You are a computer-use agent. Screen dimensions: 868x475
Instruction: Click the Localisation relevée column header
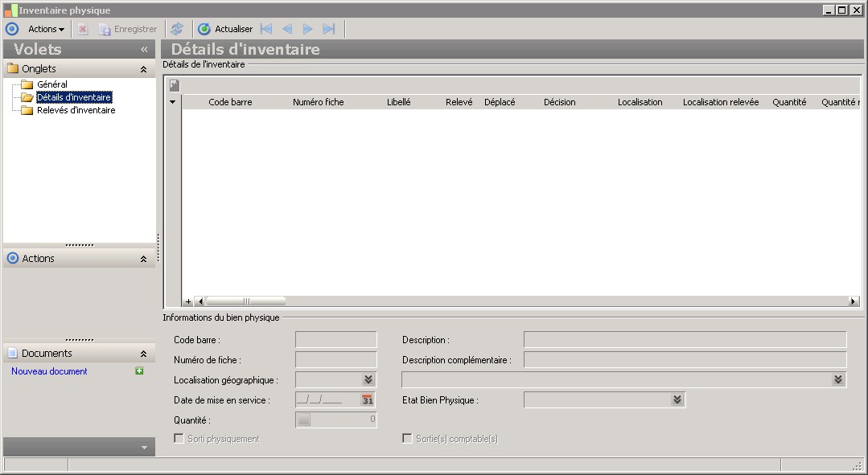[721, 102]
